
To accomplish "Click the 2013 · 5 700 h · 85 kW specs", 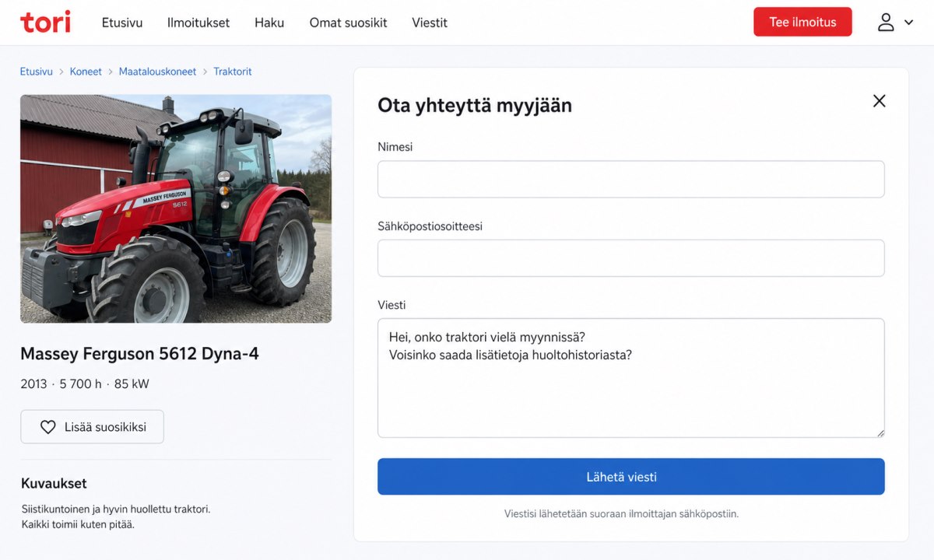I will (x=85, y=384).
